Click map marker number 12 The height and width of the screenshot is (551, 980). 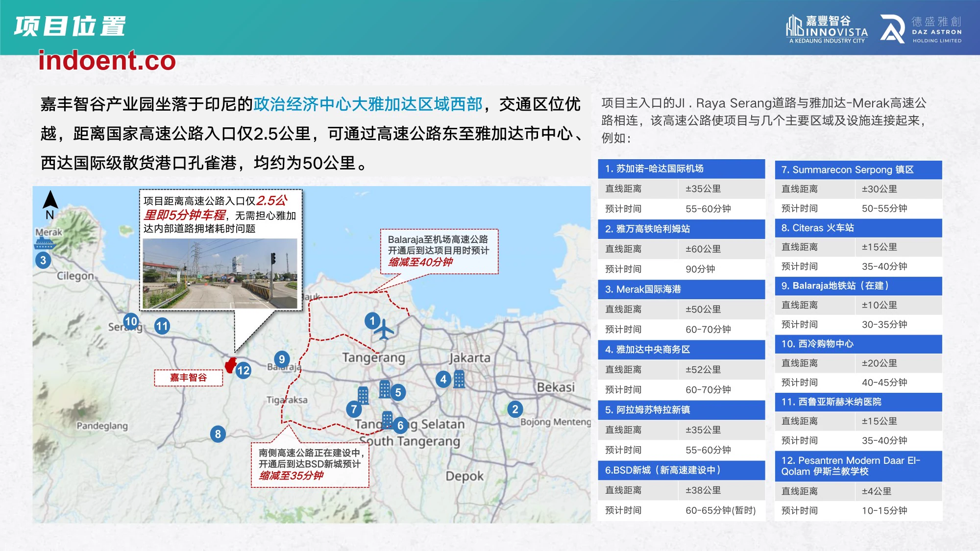pos(244,370)
